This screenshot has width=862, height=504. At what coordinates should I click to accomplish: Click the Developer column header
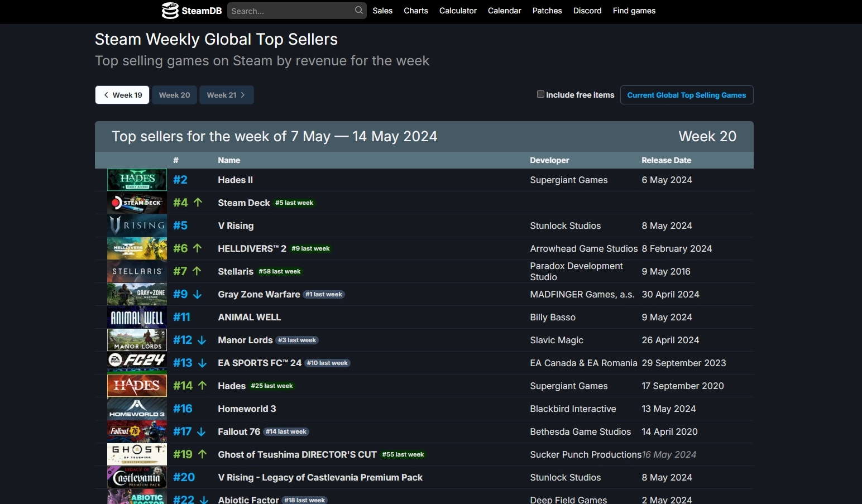click(549, 160)
